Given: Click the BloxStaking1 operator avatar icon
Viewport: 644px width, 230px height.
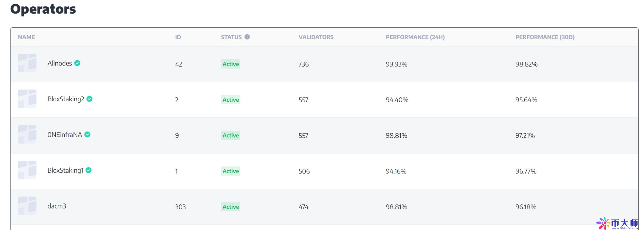Looking at the screenshot, I should pos(27,170).
